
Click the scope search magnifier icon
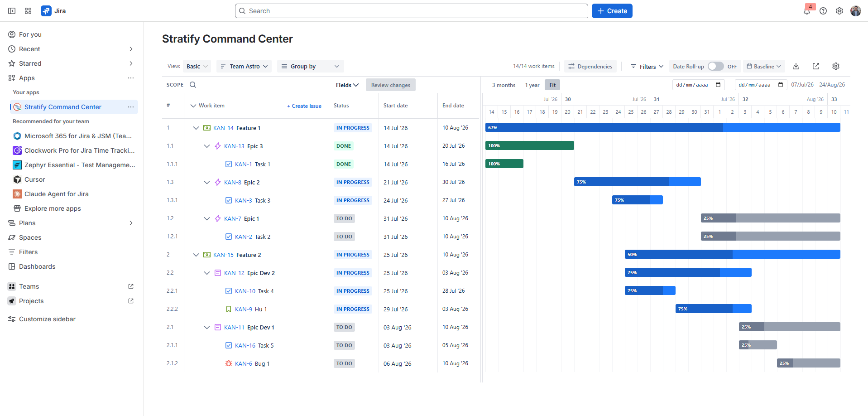click(193, 85)
